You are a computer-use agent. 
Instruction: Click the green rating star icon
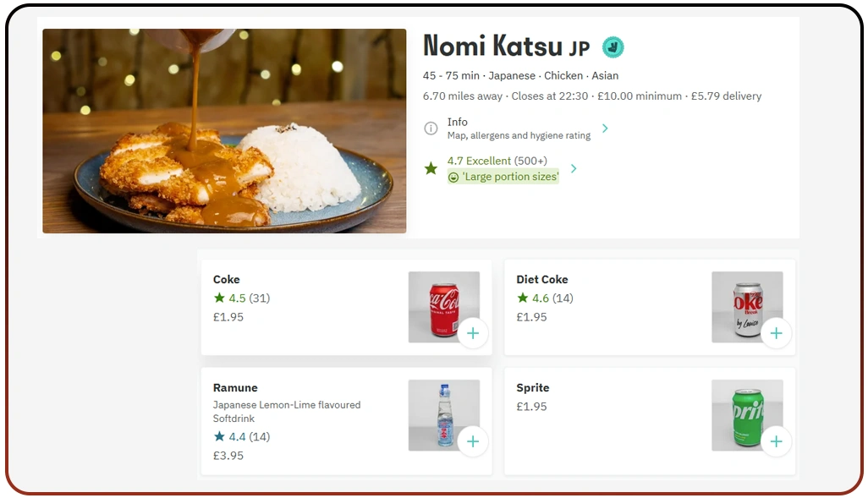click(x=431, y=168)
